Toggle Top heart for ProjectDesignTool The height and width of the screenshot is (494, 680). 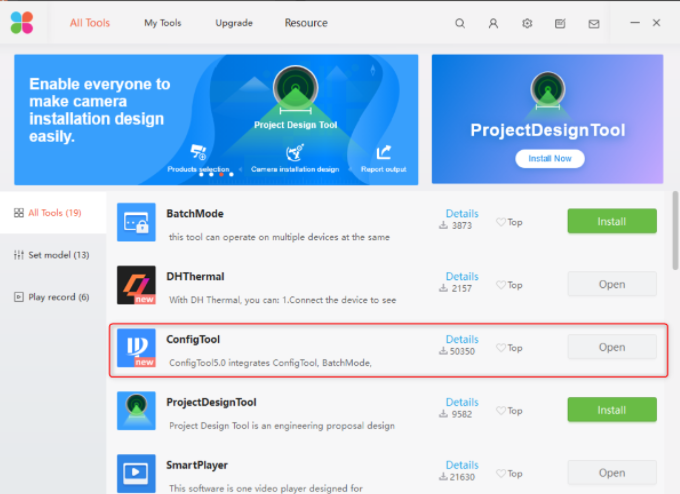pos(509,411)
